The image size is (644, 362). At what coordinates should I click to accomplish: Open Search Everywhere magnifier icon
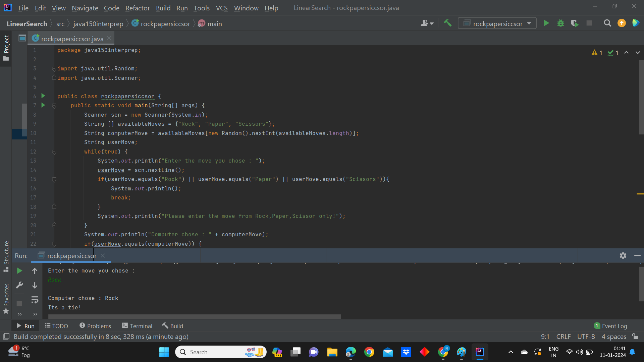607,23
